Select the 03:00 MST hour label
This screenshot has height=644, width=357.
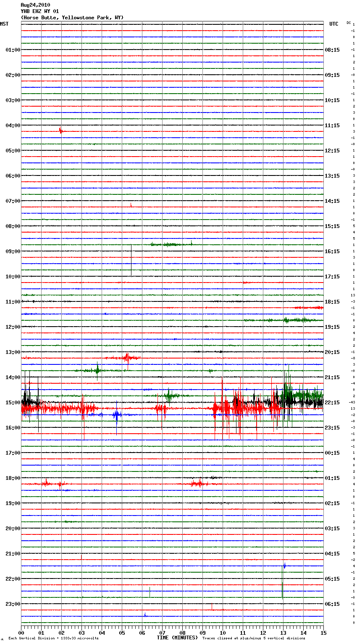[x=13, y=100]
